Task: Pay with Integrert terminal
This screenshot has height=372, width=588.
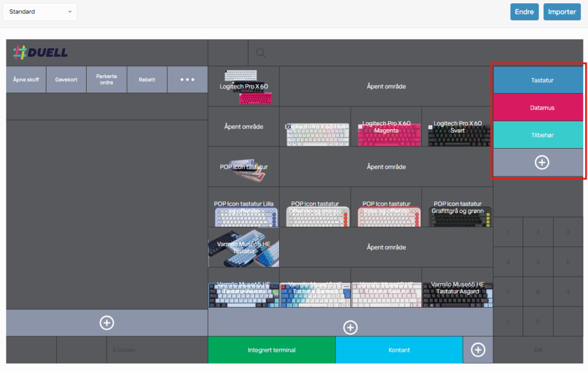Action: [272, 350]
